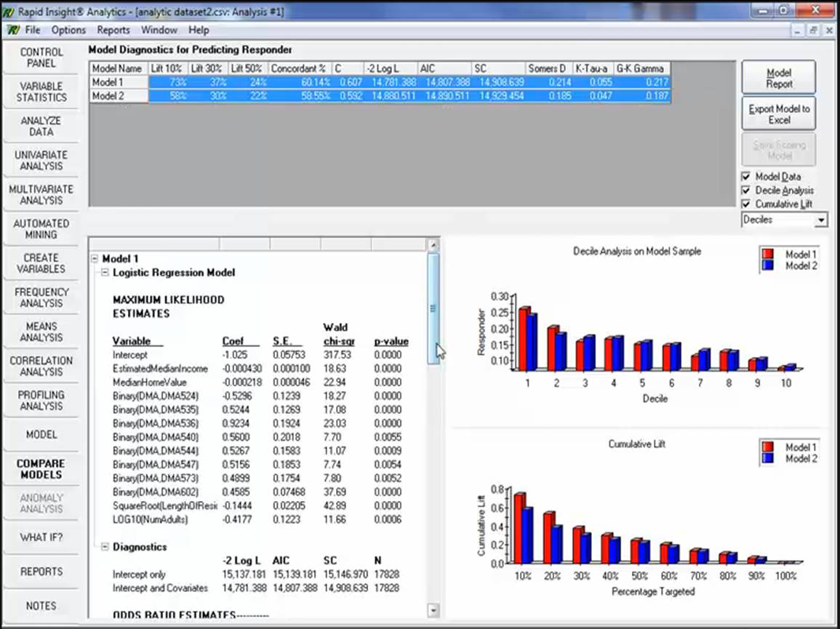Open the Deciles dropdown list
The width and height of the screenshot is (840, 629).
pos(822,220)
